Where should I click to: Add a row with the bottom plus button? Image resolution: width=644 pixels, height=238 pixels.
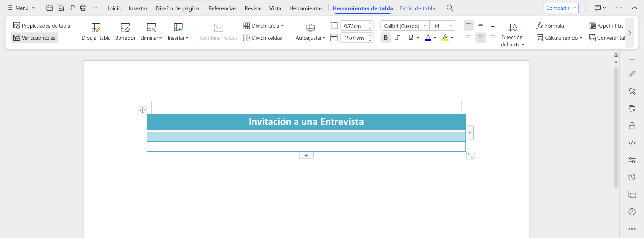306,155
